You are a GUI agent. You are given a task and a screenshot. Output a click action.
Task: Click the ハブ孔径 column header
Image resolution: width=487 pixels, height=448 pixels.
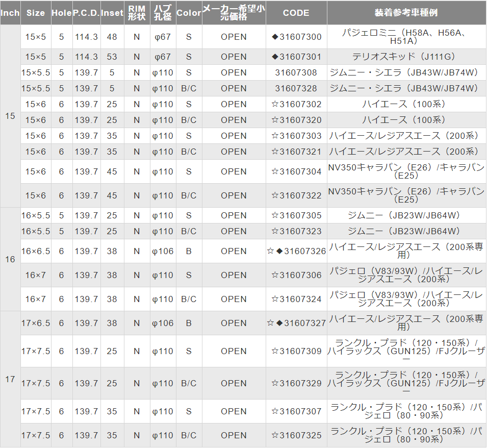163,13
